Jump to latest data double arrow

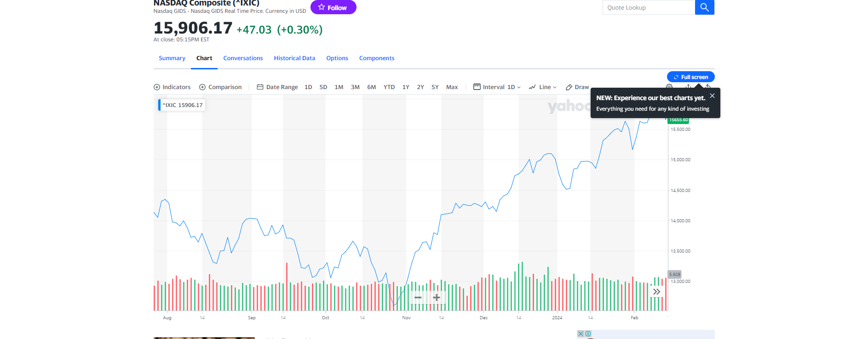tap(656, 292)
